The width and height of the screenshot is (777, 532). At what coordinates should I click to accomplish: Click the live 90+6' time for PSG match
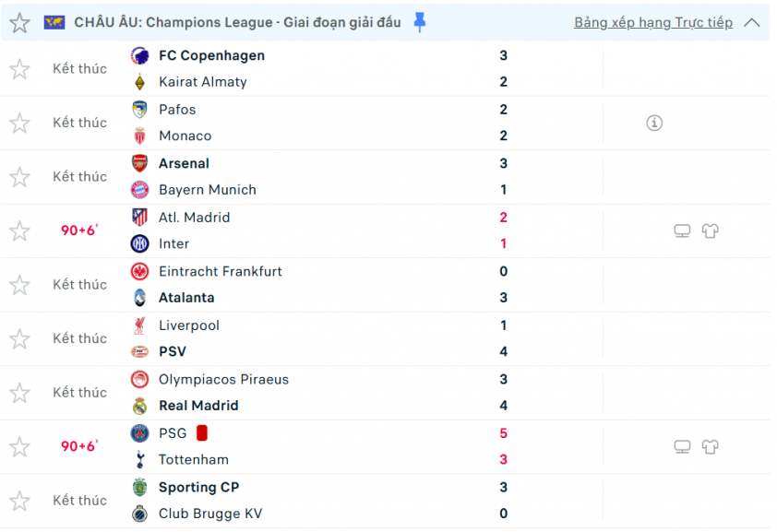(79, 446)
